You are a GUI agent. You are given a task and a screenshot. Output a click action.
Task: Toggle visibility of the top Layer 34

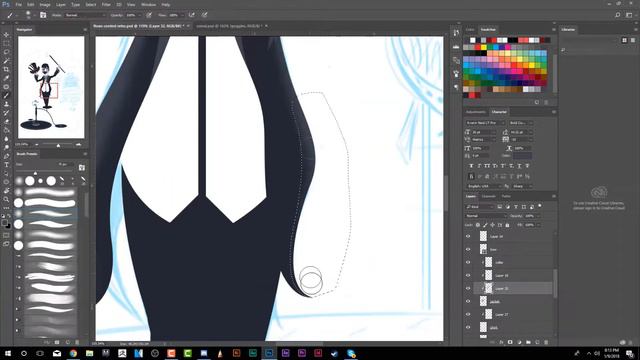[468, 236]
